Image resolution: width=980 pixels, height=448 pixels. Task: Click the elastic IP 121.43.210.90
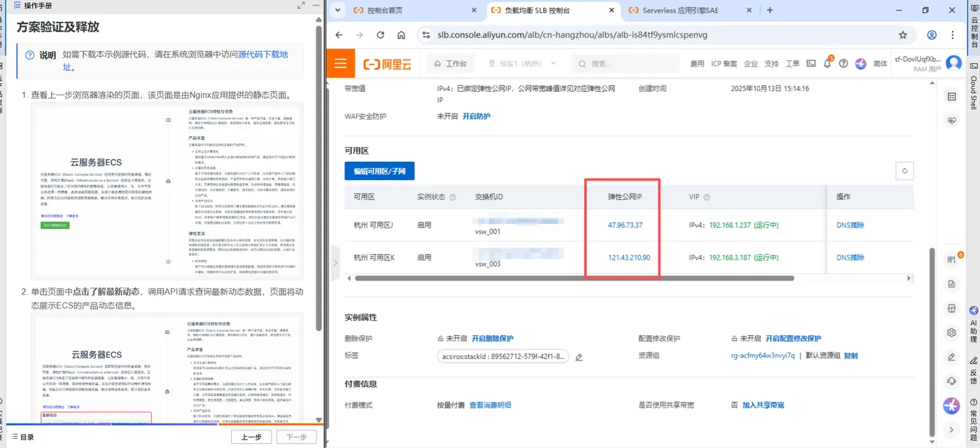pyautogui.click(x=629, y=258)
